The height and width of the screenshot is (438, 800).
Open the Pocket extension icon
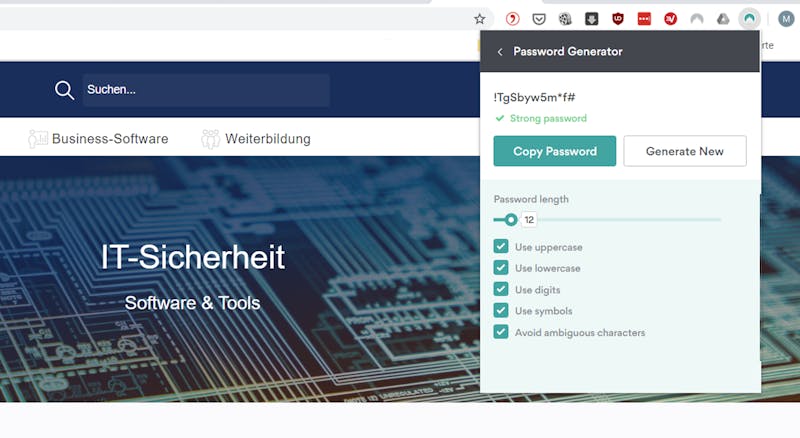[539, 19]
